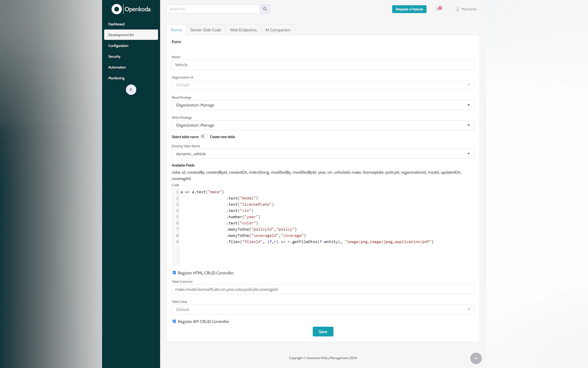Uncheck Register HTML CRUD Controller
This screenshot has height=368, width=588.
coord(174,273)
